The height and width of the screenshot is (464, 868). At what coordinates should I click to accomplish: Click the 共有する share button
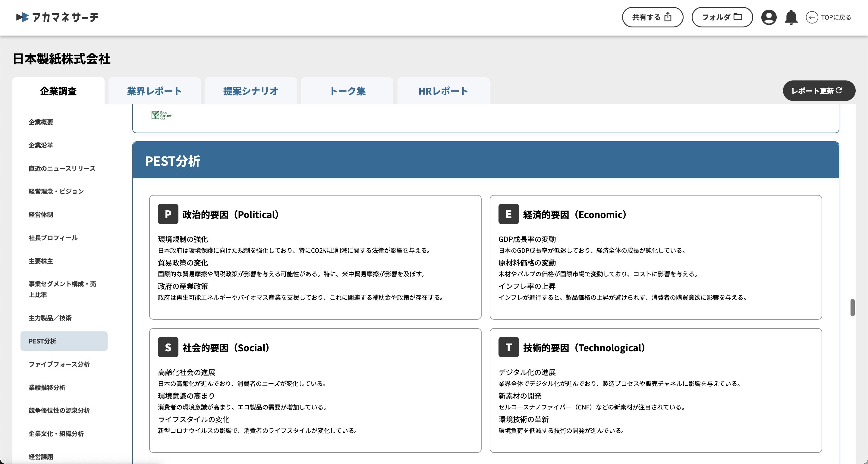652,17
